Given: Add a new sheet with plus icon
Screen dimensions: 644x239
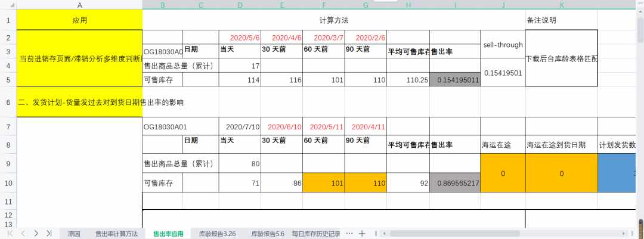Looking at the screenshot, I should pyautogui.click(x=362, y=234).
